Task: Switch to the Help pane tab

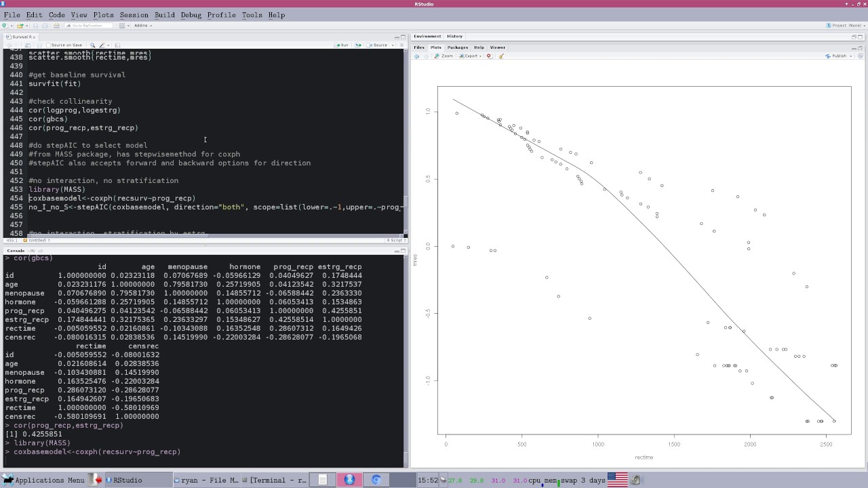Action: coord(479,47)
